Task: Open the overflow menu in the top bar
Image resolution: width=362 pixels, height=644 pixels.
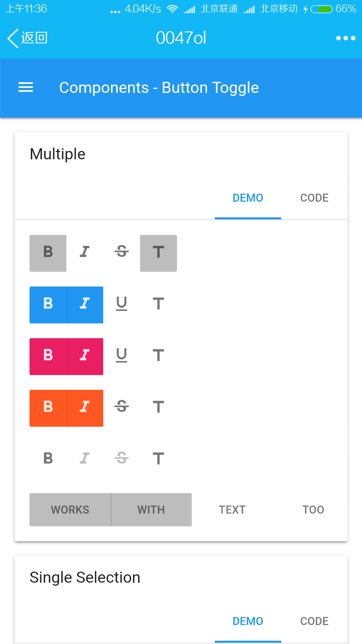Action: (345, 38)
